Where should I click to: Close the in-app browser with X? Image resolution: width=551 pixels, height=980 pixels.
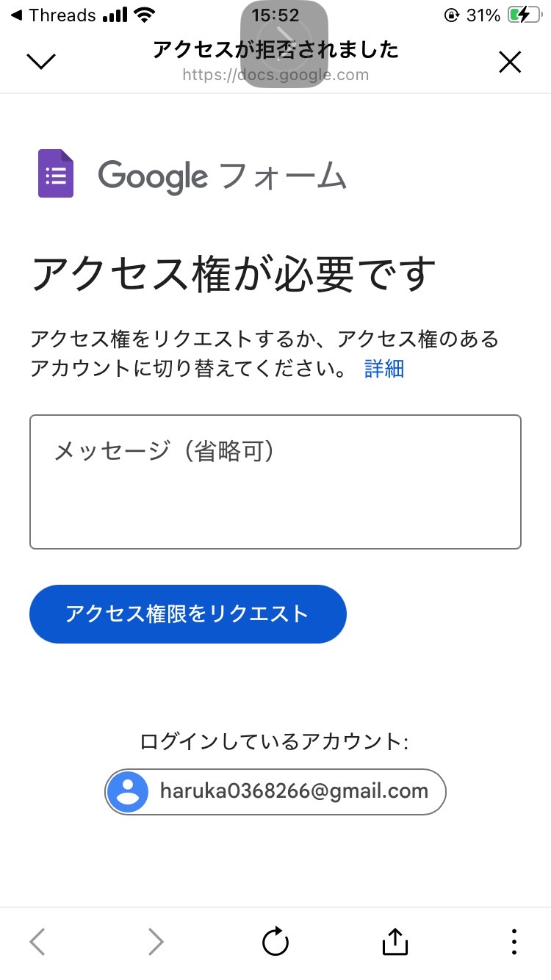click(x=510, y=62)
